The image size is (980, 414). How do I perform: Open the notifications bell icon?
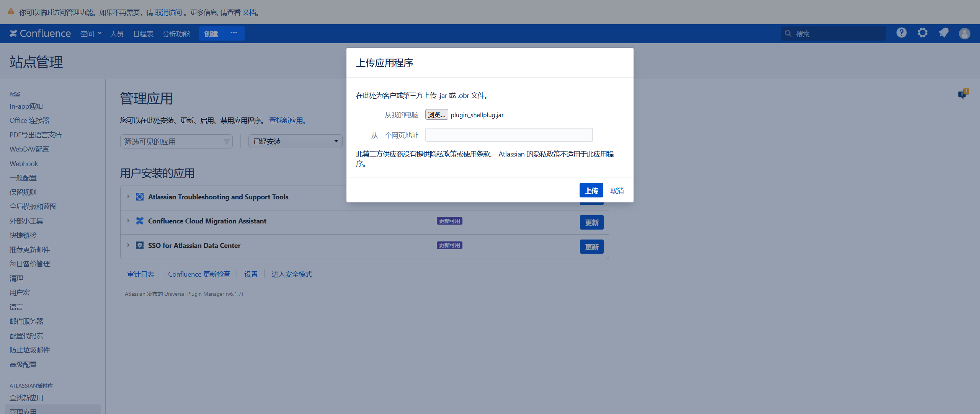(x=944, y=33)
